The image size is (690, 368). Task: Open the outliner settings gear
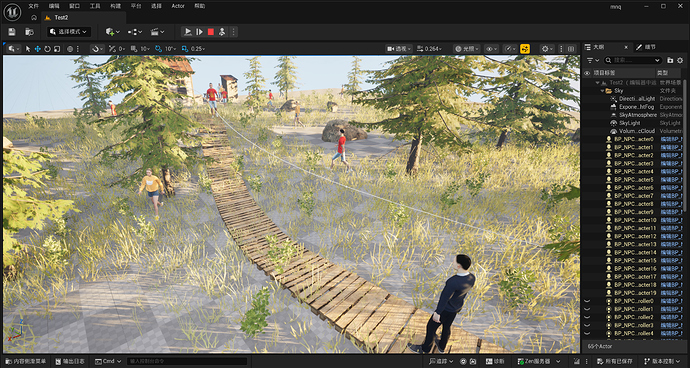point(680,60)
